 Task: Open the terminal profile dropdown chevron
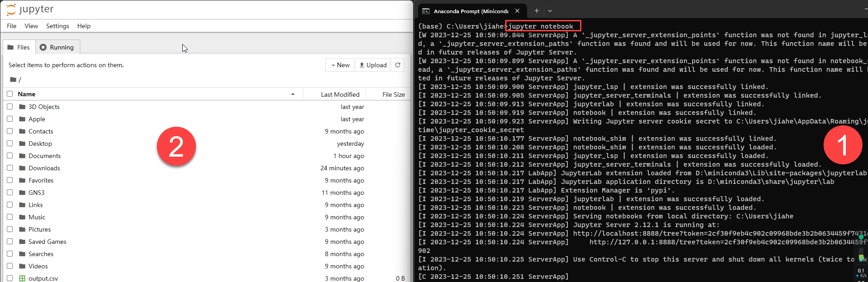click(550, 11)
